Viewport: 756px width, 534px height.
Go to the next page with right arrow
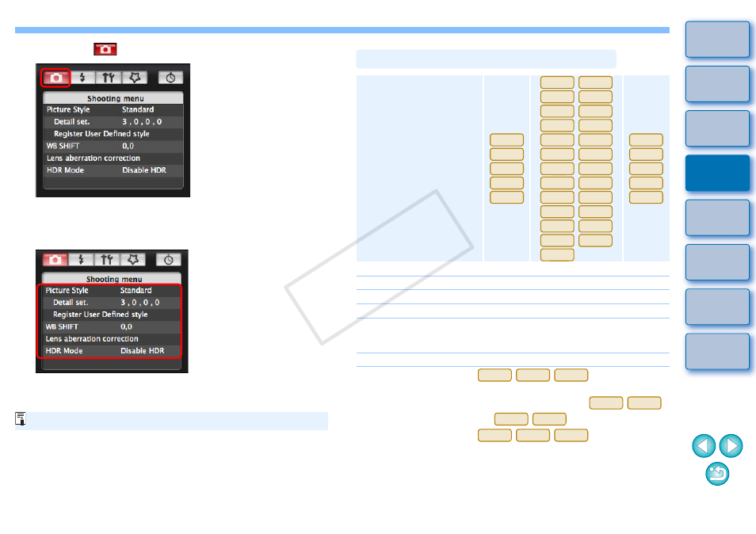click(731, 446)
